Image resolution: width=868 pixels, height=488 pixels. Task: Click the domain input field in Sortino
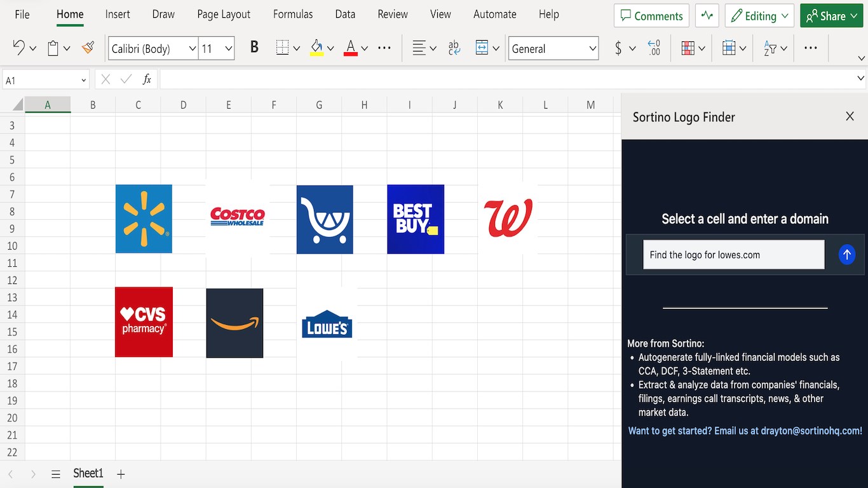pos(734,255)
